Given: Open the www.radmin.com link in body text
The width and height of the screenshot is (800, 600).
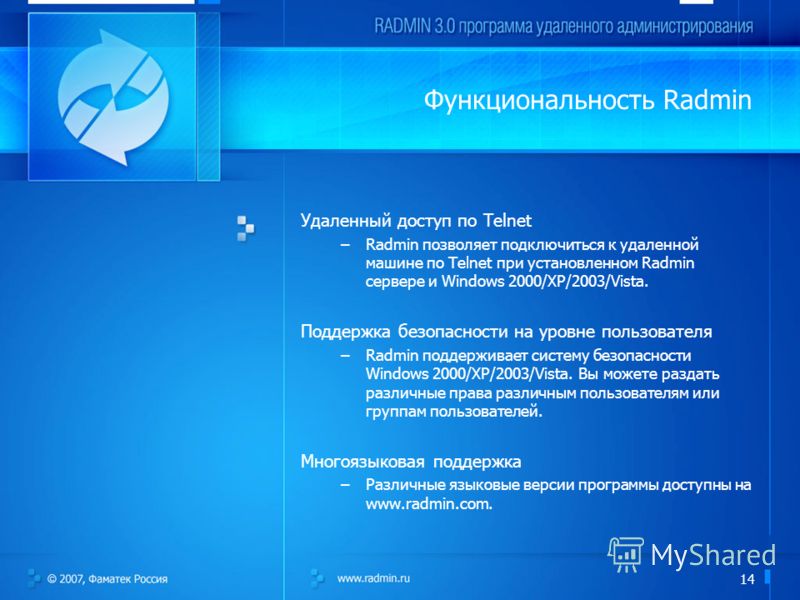Looking at the screenshot, I should point(428,505).
